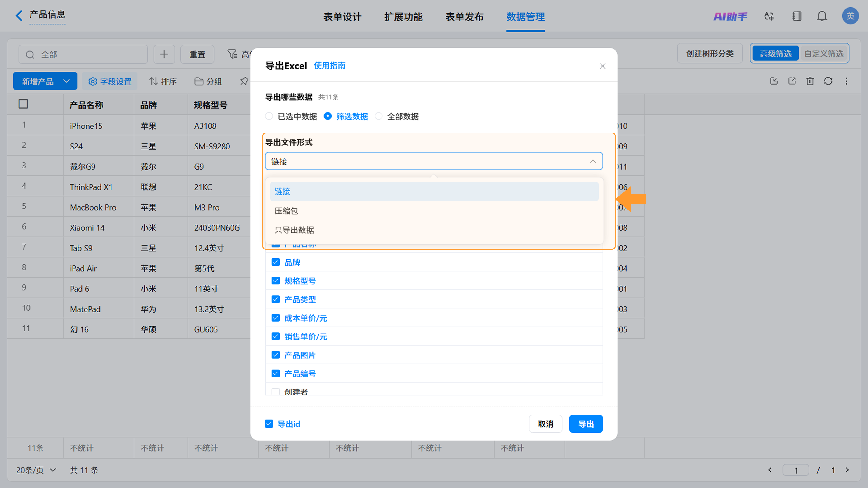Choose 链接 from the dropdown list

click(434, 192)
